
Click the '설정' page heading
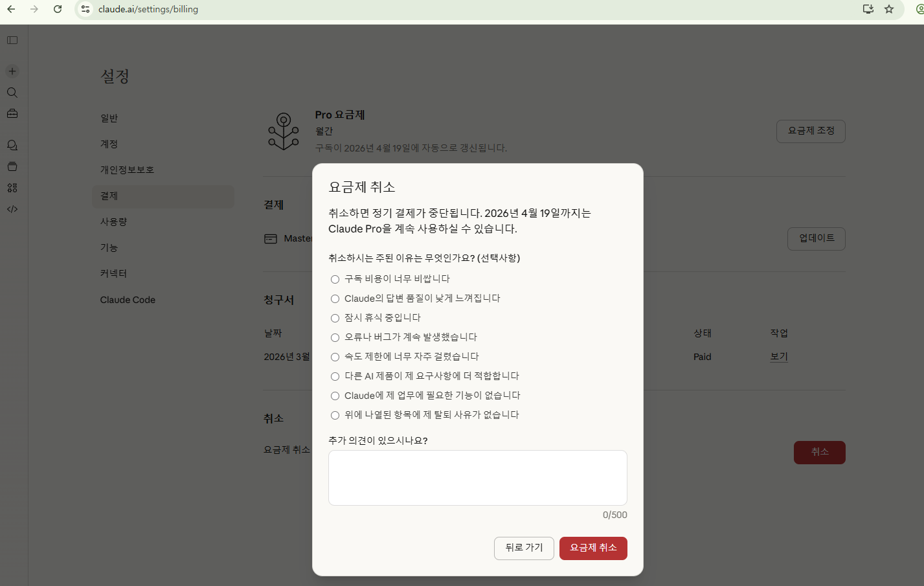point(115,76)
